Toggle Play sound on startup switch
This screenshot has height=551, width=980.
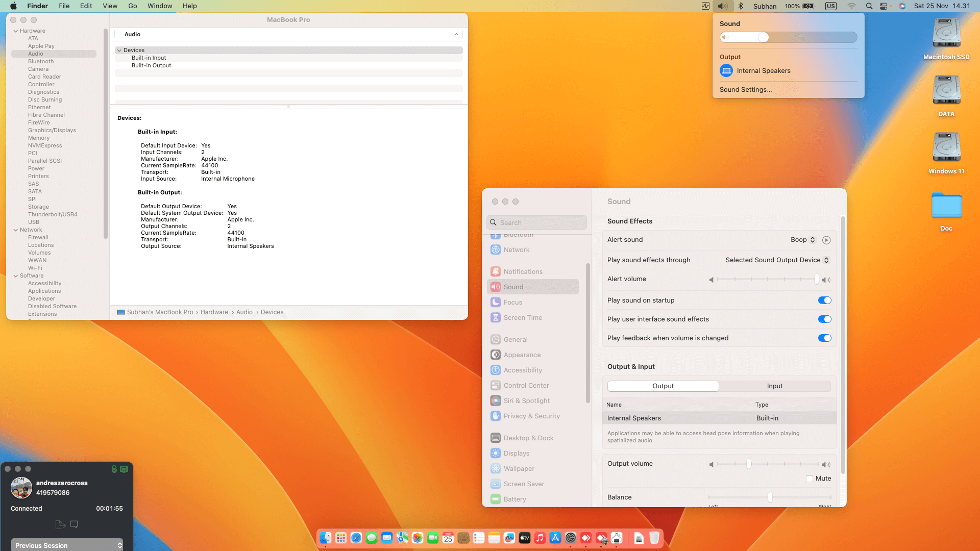pyautogui.click(x=824, y=300)
